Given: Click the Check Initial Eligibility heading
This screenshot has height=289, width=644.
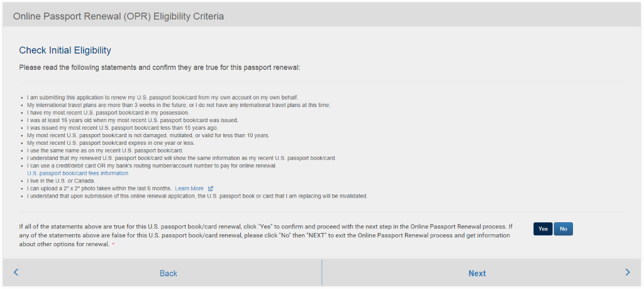Looking at the screenshot, I should coord(65,50).
